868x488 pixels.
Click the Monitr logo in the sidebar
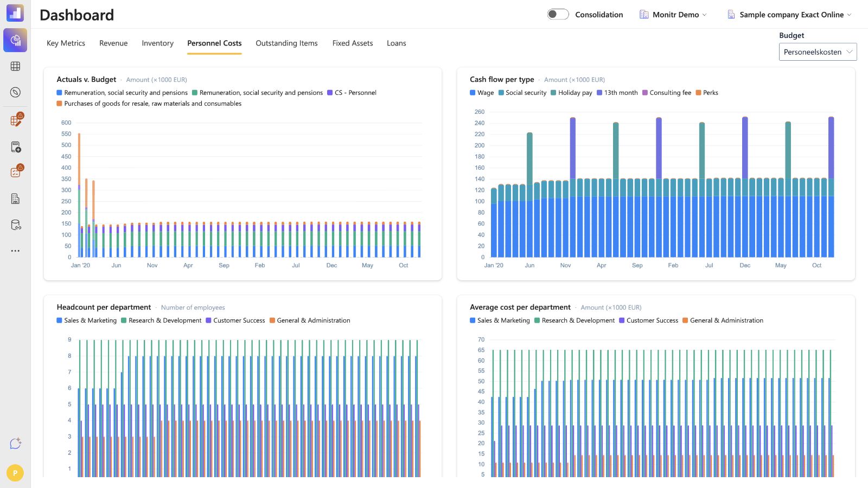coord(15,13)
